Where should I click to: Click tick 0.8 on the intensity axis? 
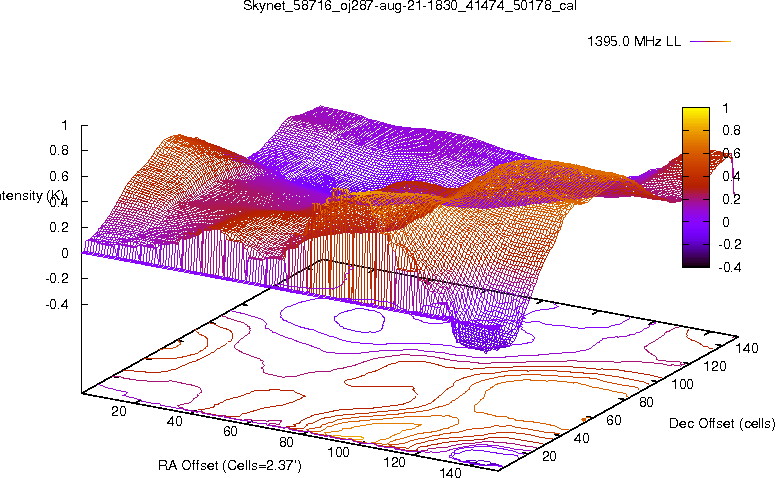point(59,150)
